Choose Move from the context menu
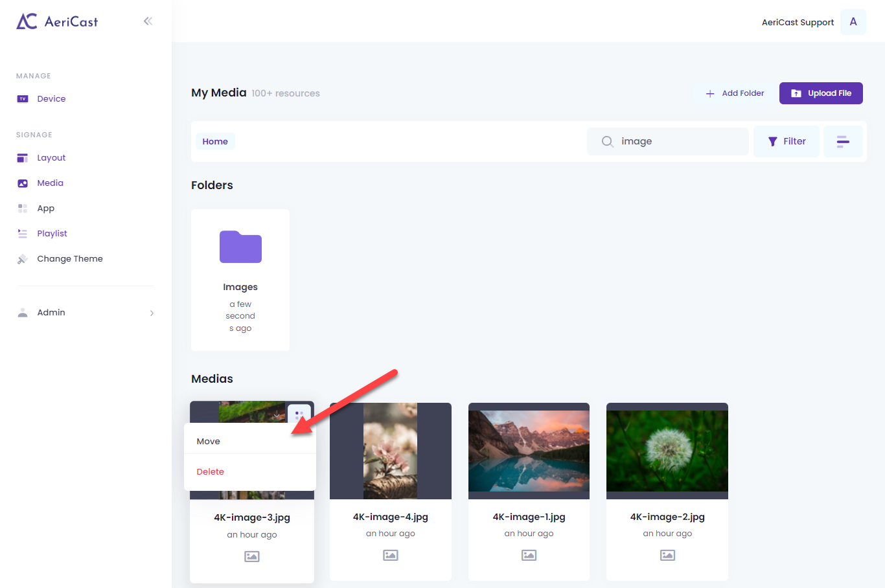 (x=250, y=441)
